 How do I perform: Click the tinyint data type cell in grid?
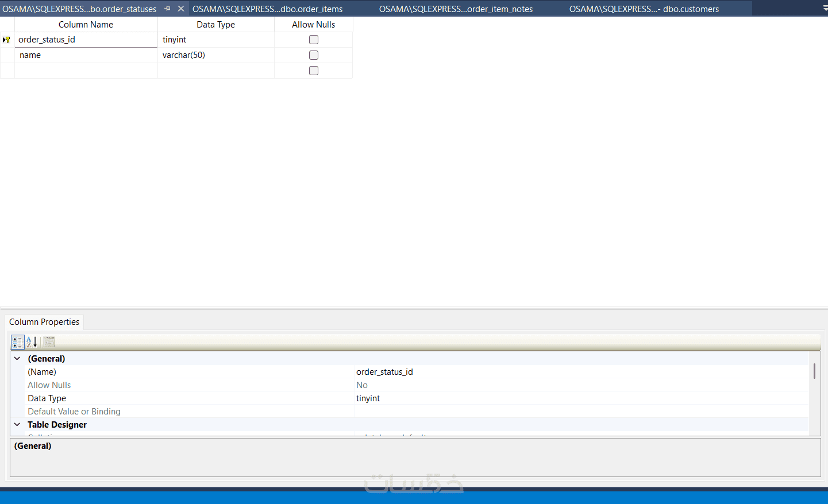(215, 40)
